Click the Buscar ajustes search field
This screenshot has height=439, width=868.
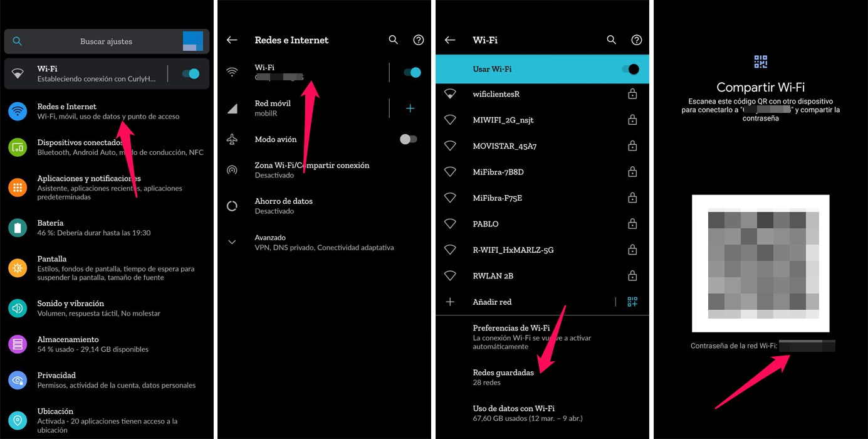(x=106, y=41)
